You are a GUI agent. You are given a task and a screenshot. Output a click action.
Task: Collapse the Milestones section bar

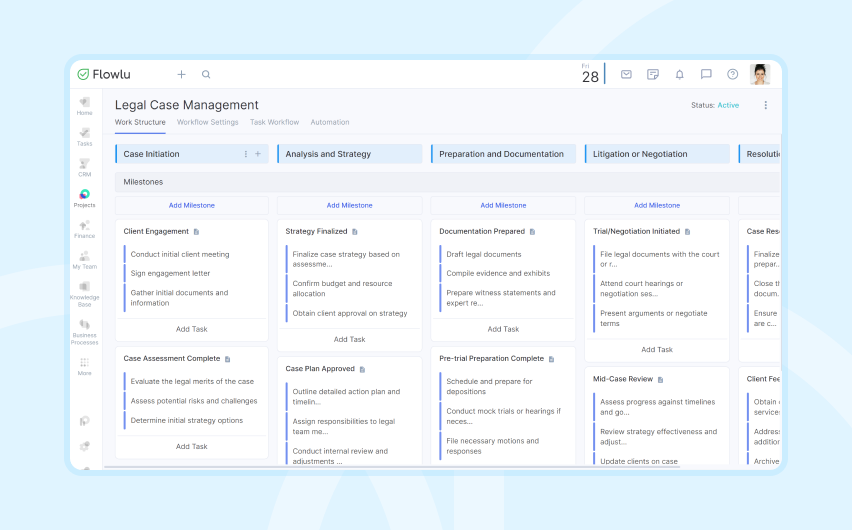tap(447, 182)
